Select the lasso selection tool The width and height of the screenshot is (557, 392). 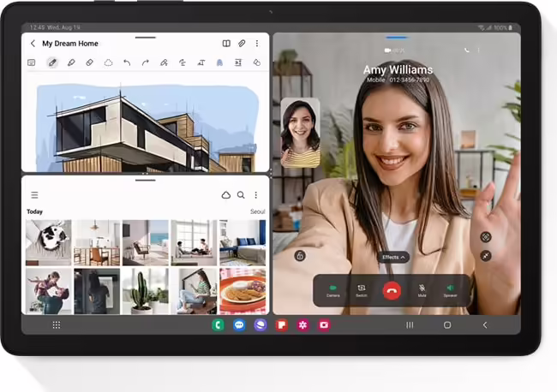(x=109, y=62)
